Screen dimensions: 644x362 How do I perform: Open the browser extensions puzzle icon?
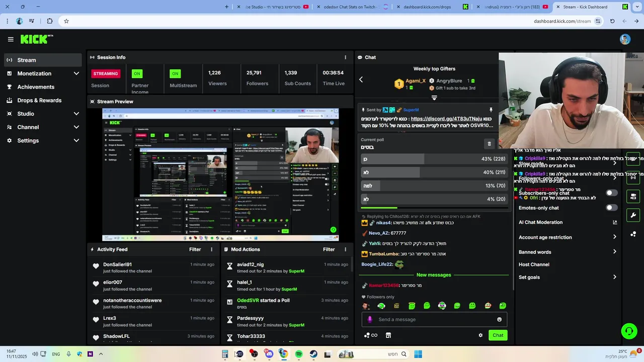49,21
